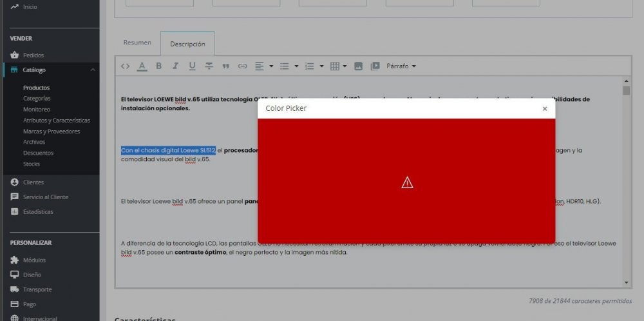Go to Pedidos page
Image resolution: width=644 pixels, height=321 pixels.
click(33, 55)
